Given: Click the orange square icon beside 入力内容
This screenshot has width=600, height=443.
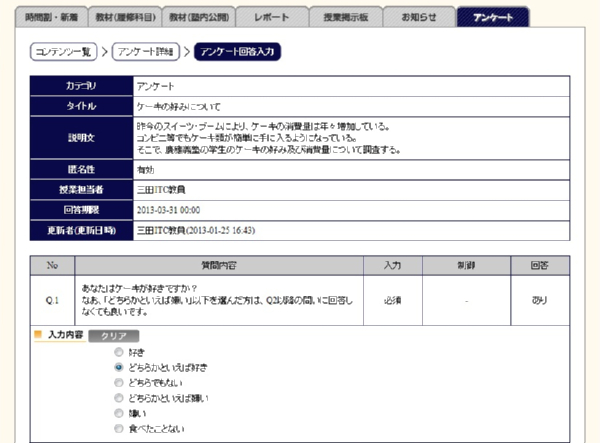Looking at the screenshot, I should (x=39, y=335).
